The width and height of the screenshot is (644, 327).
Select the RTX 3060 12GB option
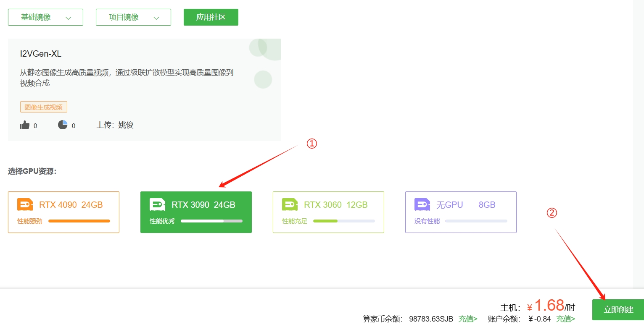328,212
